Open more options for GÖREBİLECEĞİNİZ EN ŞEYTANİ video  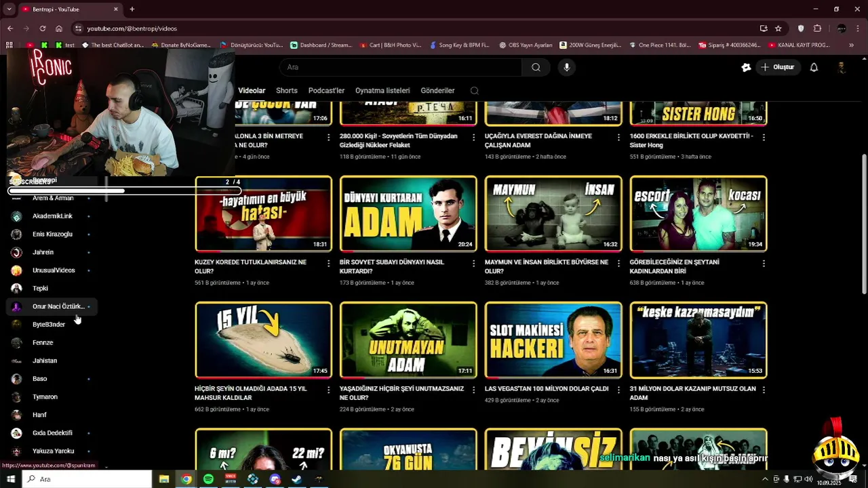pos(764,263)
